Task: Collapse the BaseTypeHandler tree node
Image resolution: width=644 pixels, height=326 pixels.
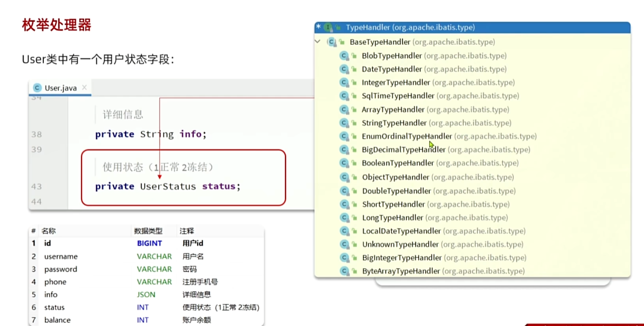Action: pyautogui.click(x=318, y=42)
